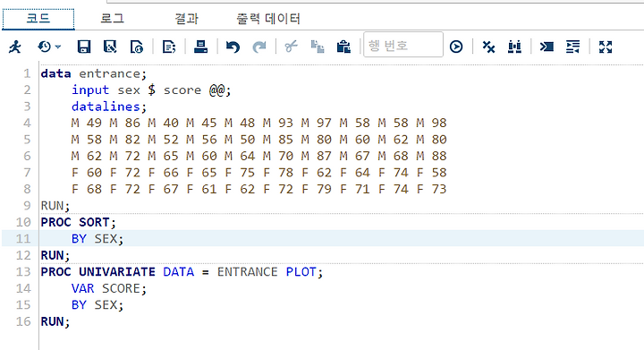Image resolution: width=644 pixels, height=350 pixels.
Task: Open the 출력 데이터 tab
Action: click(268, 19)
